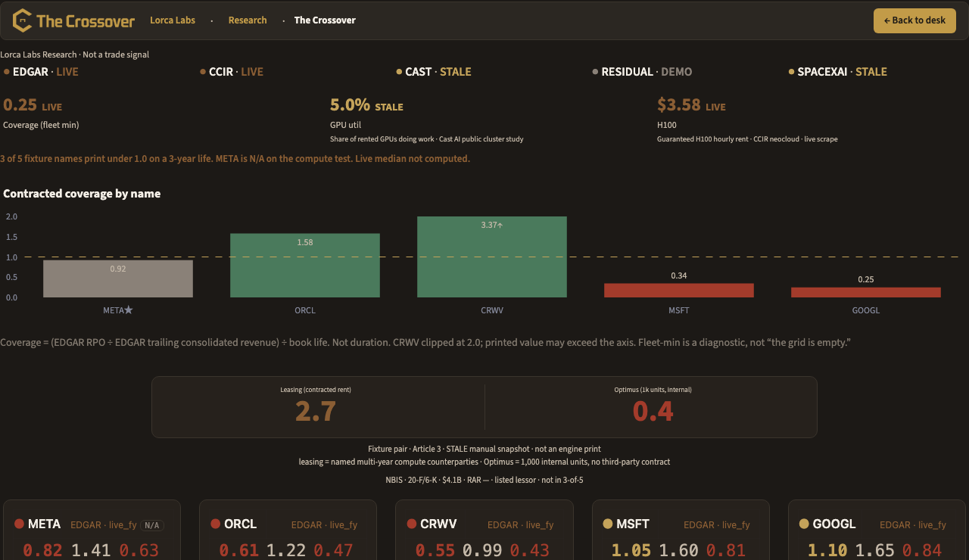Click the Back to desk button
The width and height of the screenshot is (969, 560).
point(914,20)
